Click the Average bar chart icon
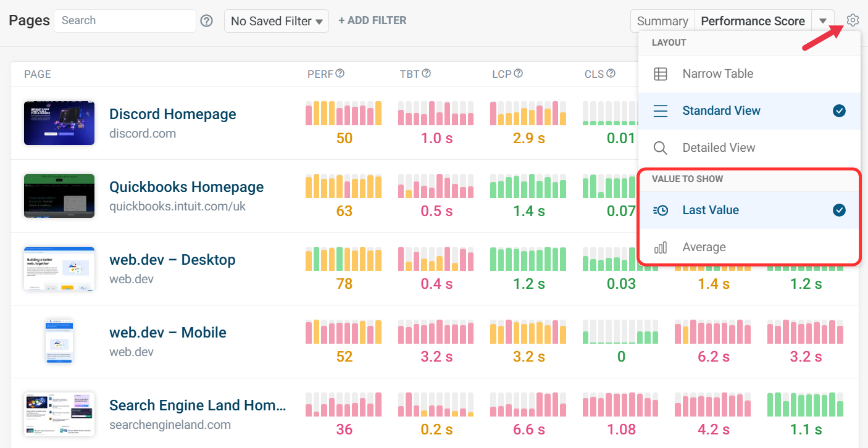 tap(660, 247)
